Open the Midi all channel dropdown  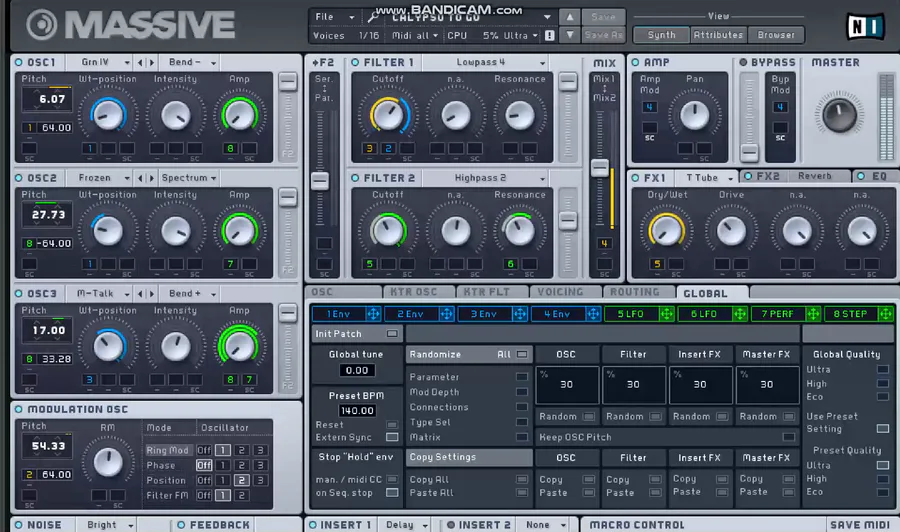click(415, 36)
